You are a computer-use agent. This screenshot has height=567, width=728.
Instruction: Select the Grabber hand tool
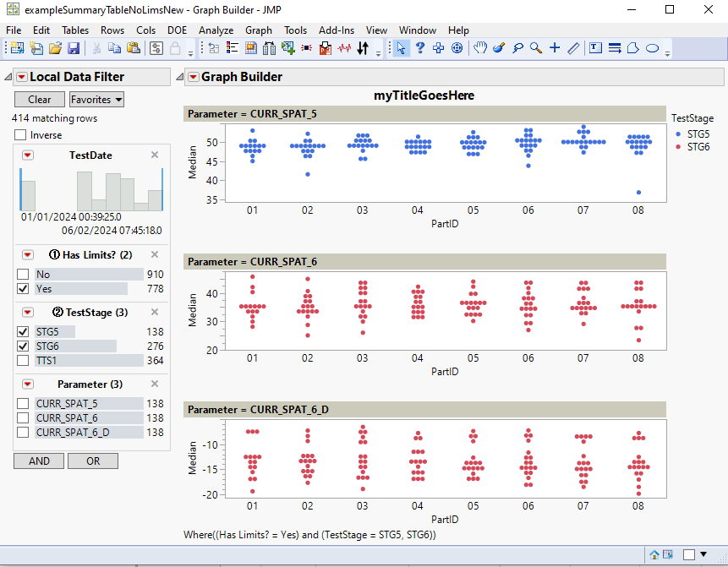pos(479,48)
